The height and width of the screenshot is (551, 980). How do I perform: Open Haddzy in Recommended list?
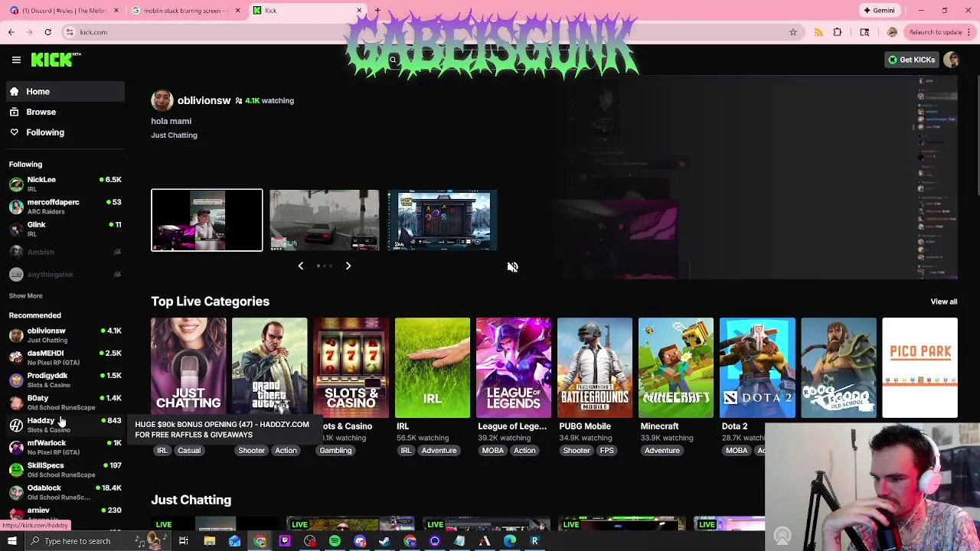point(65,425)
